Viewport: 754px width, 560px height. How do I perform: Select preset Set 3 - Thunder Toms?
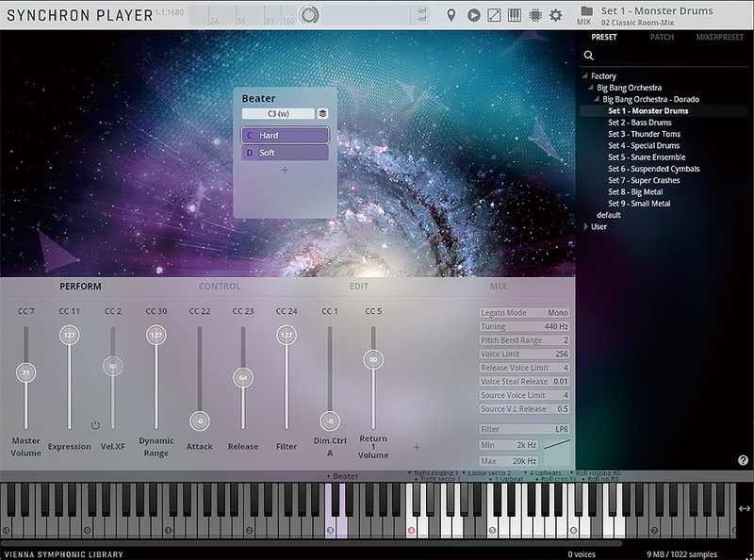click(x=644, y=134)
